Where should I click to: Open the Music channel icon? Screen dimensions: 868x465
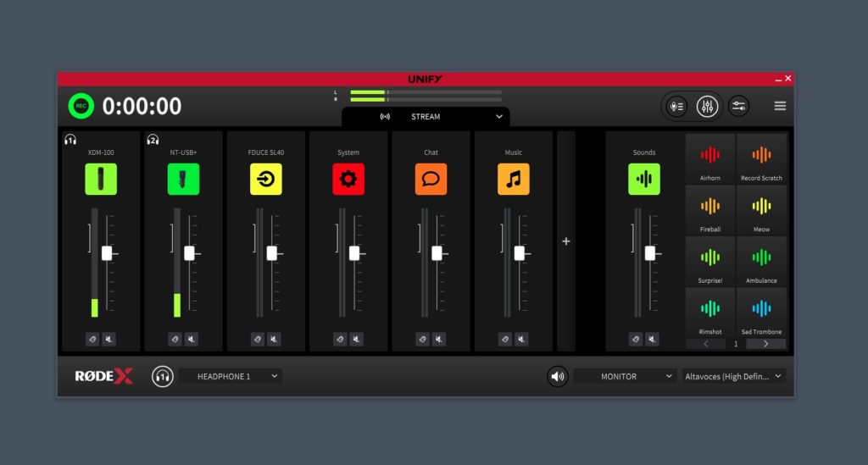pos(513,180)
